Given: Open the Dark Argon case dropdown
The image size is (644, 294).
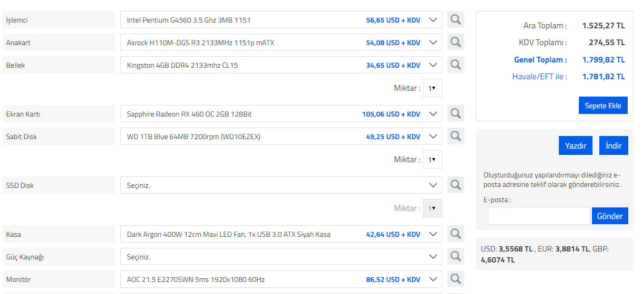Looking at the screenshot, I should pos(281,234).
